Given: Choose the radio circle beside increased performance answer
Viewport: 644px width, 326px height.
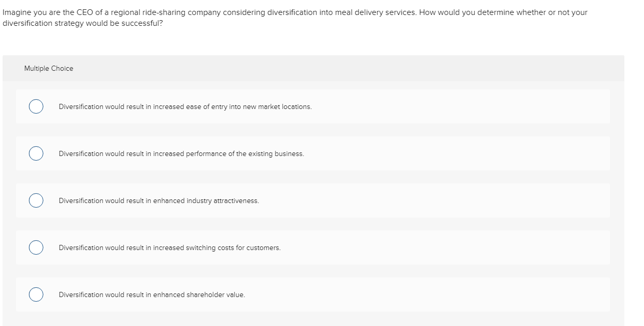Looking at the screenshot, I should (36, 153).
